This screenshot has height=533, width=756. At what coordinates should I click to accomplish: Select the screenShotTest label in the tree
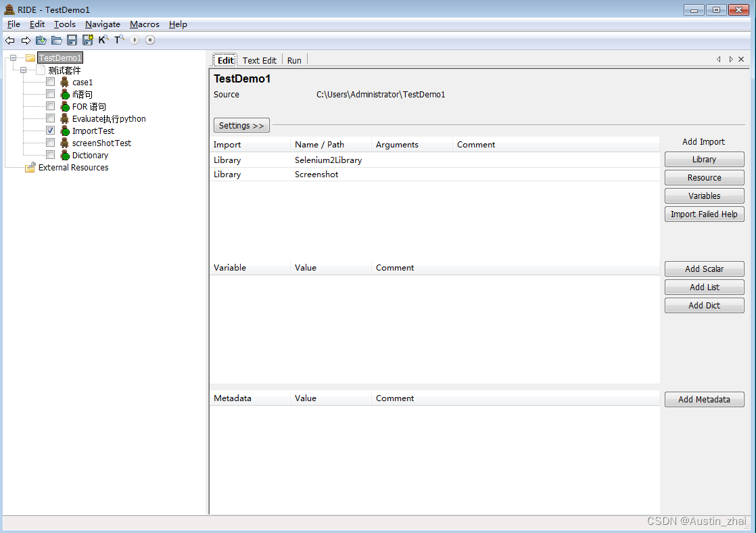(x=101, y=143)
